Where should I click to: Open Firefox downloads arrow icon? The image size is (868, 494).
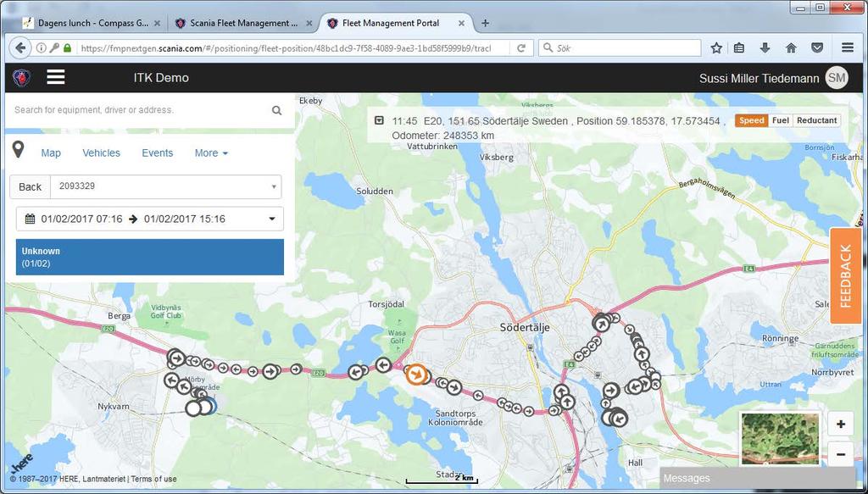765,48
